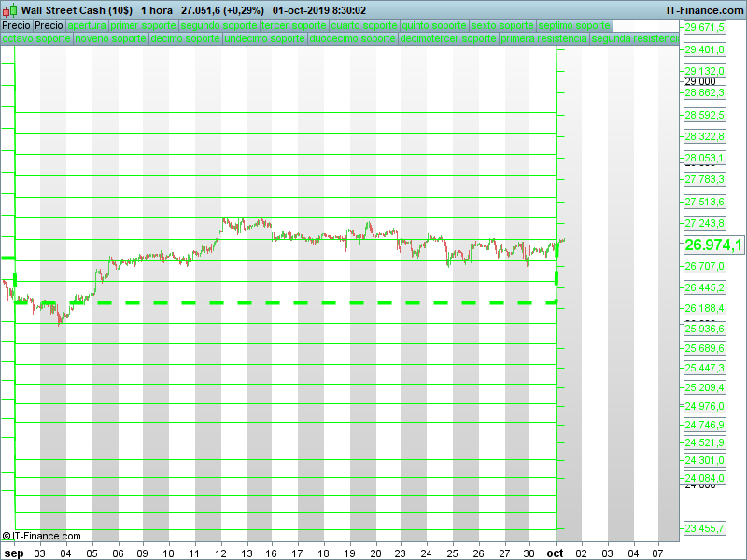
Task: Click the octavo soporte label
Action: pos(35,39)
